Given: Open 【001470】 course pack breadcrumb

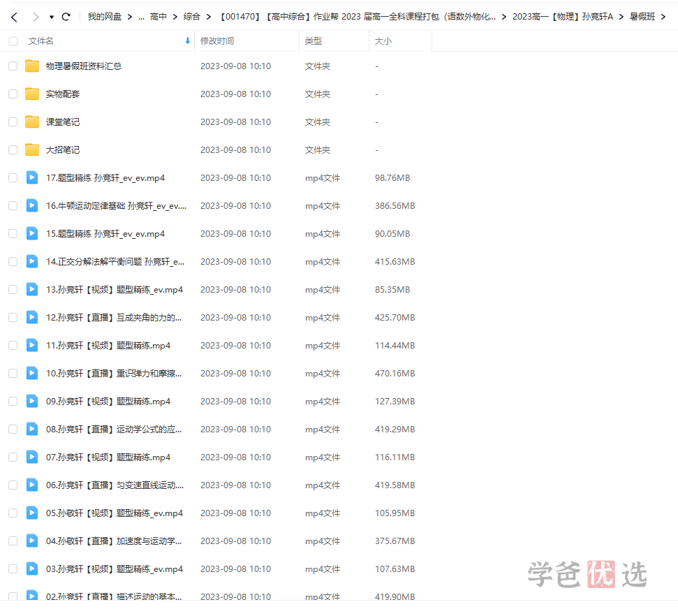Looking at the screenshot, I should [357, 17].
